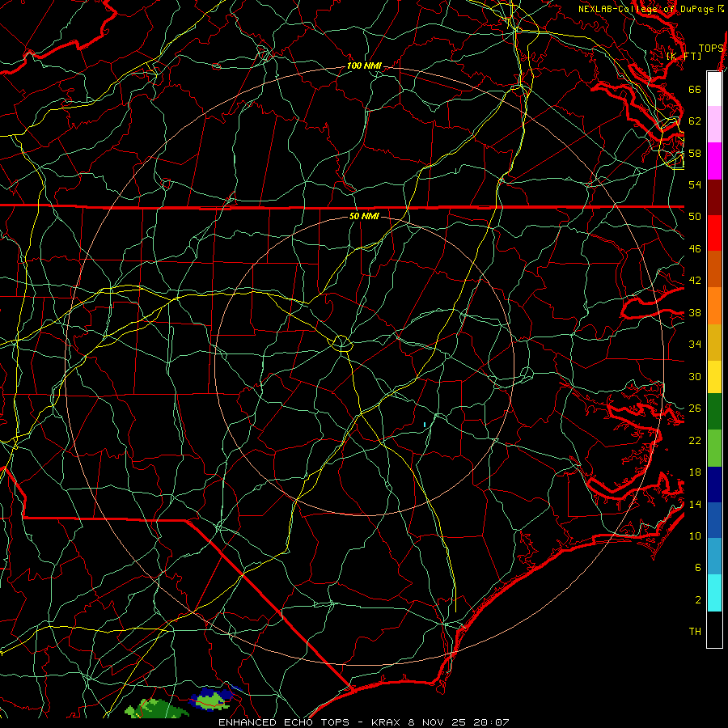The height and width of the screenshot is (728, 728).
Task: Select the '14' legend value
Action: click(695, 504)
